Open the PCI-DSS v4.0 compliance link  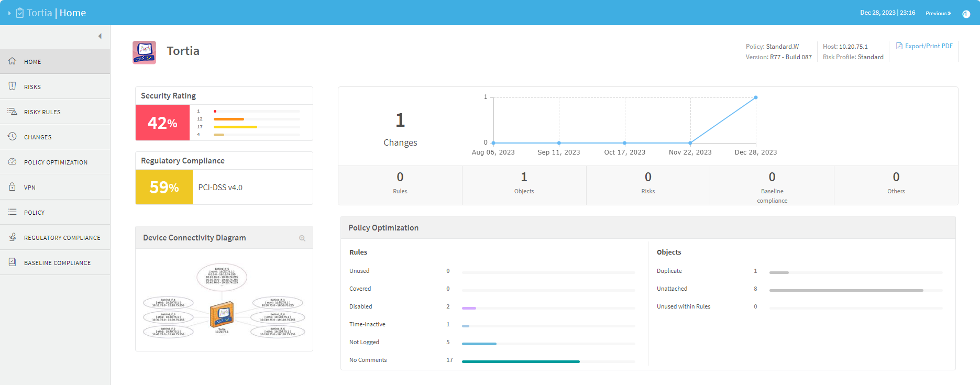[x=220, y=188]
